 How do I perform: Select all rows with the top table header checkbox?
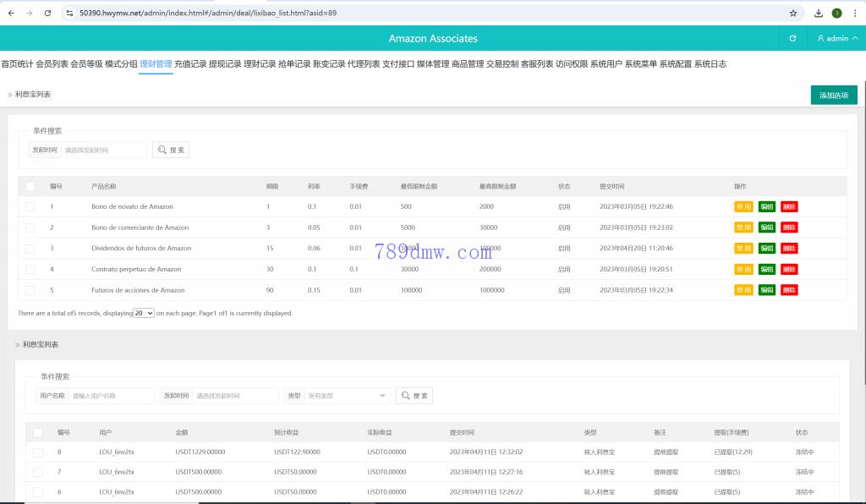click(30, 186)
